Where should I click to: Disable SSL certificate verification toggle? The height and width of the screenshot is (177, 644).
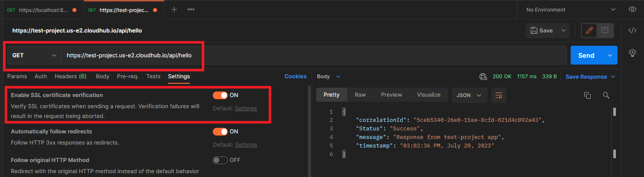(x=220, y=95)
